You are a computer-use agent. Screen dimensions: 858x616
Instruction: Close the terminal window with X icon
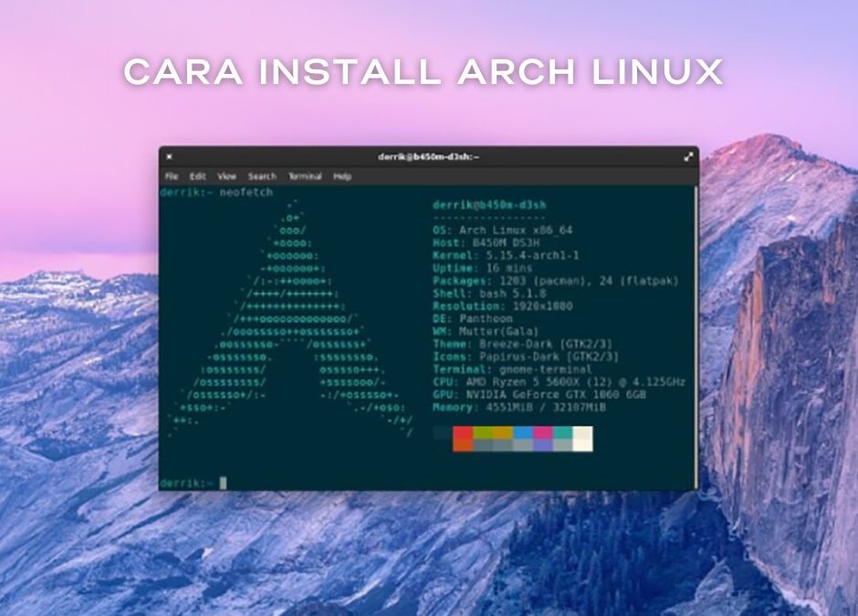(169, 157)
